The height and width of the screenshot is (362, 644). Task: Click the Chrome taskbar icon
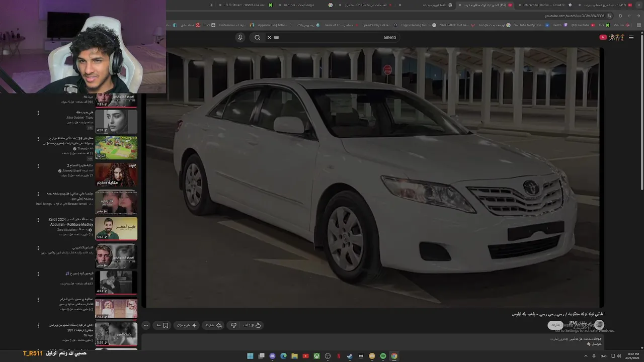point(394,356)
